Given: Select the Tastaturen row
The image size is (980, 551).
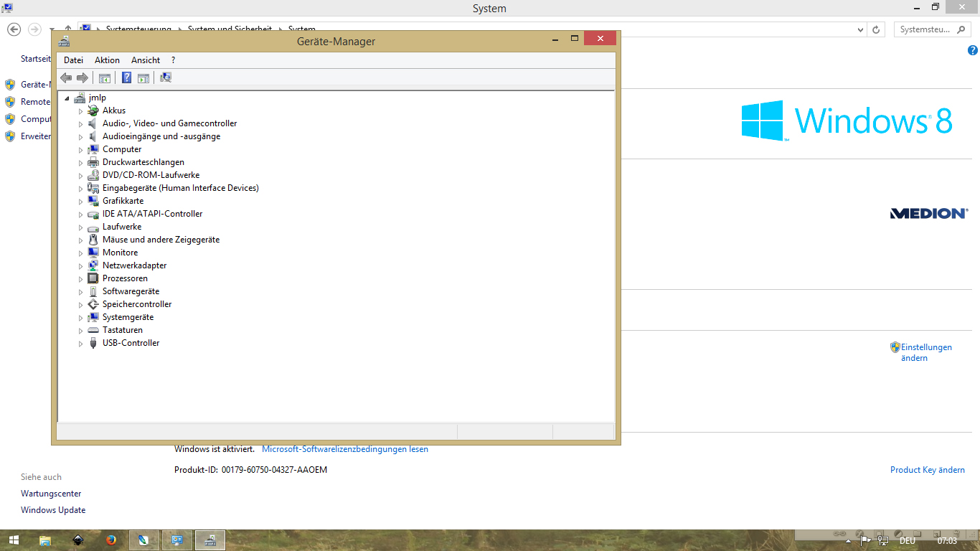Looking at the screenshot, I should pyautogui.click(x=123, y=330).
